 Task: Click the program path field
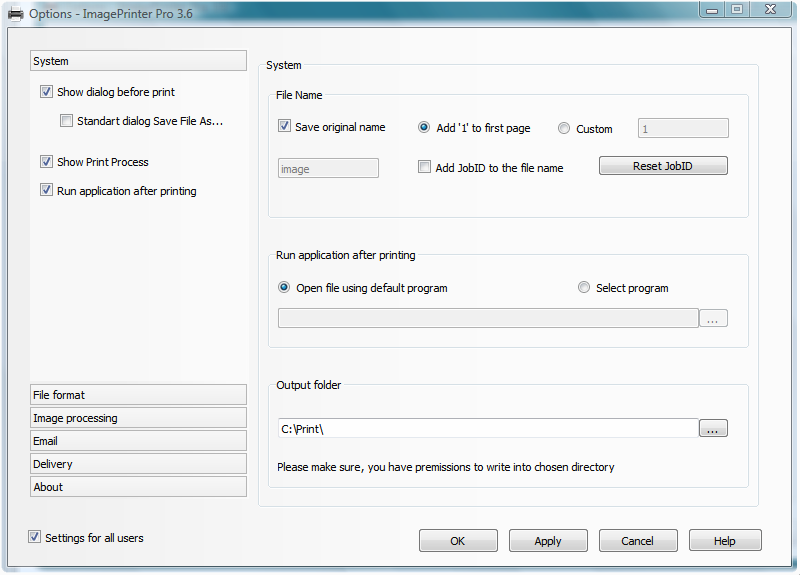pyautogui.click(x=488, y=318)
